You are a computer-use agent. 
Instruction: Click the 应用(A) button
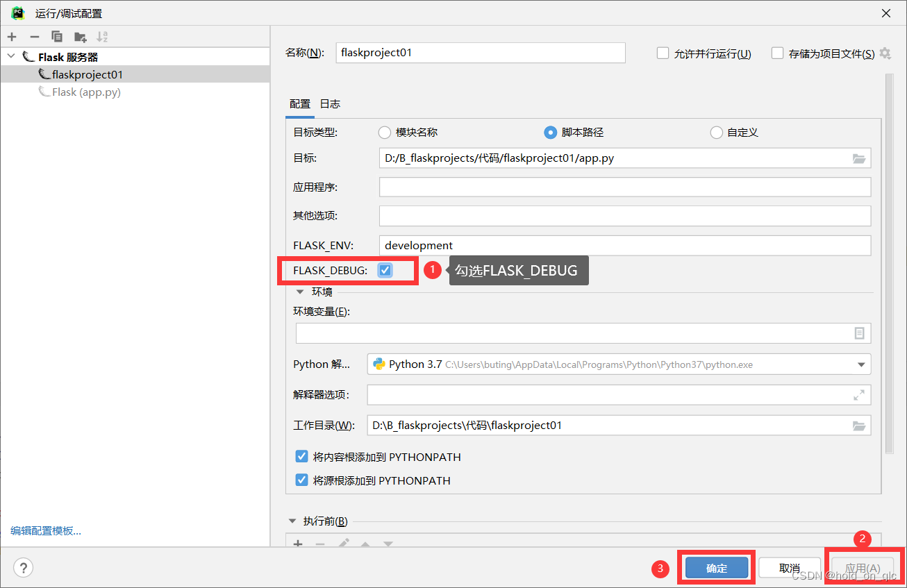click(863, 568)
